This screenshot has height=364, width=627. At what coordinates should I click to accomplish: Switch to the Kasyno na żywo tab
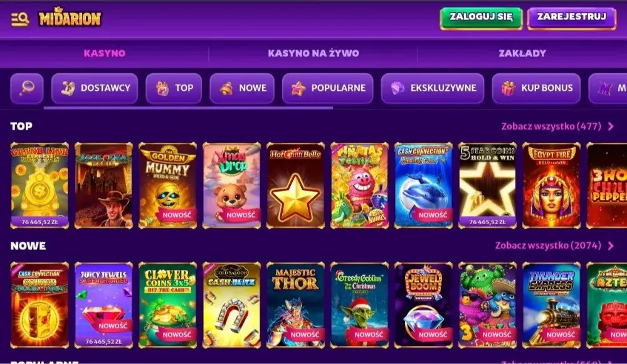pyautogui.click(x=313, y=53)
